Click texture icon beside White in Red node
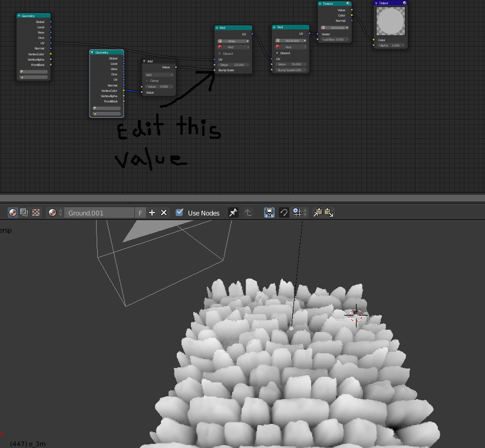The image size is (485, 448). (x=220, y=41)
